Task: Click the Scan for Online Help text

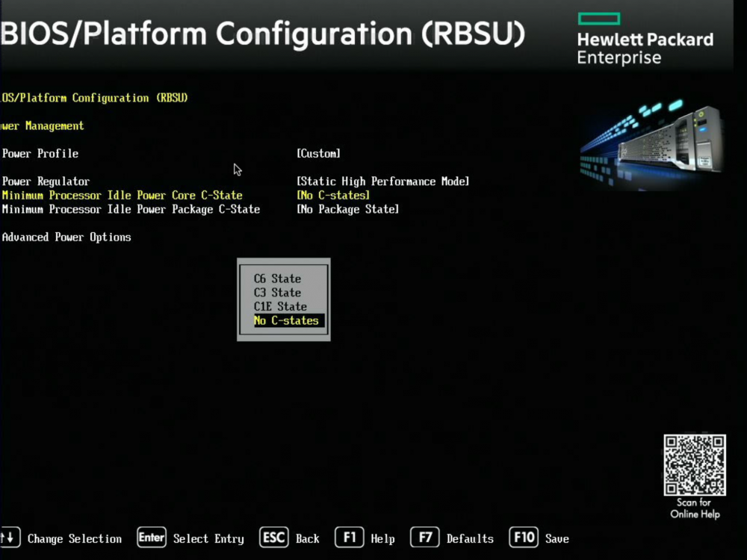Action: (x=695, y=508)
